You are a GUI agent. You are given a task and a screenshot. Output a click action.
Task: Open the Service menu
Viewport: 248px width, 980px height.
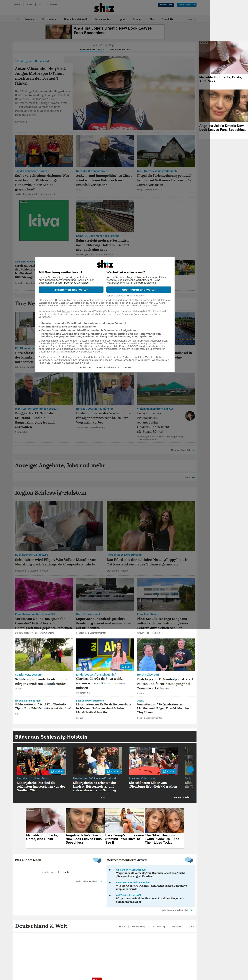click(137, 19)
